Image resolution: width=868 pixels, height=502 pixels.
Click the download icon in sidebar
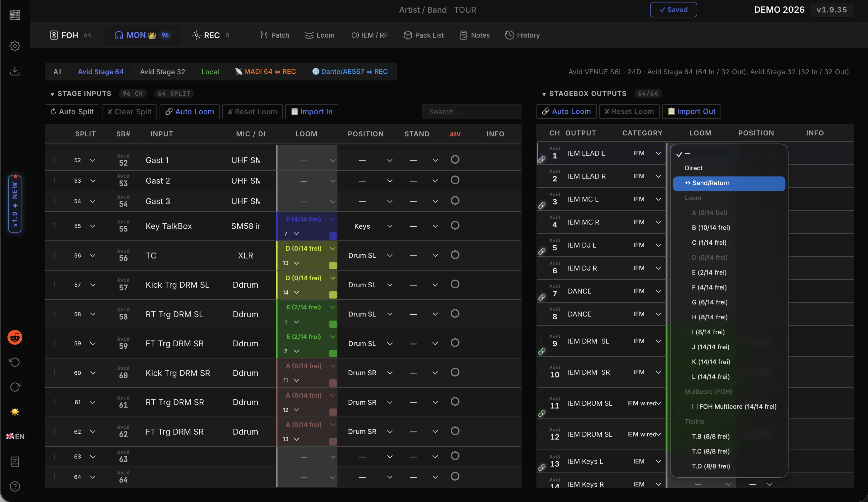point(15,71)
